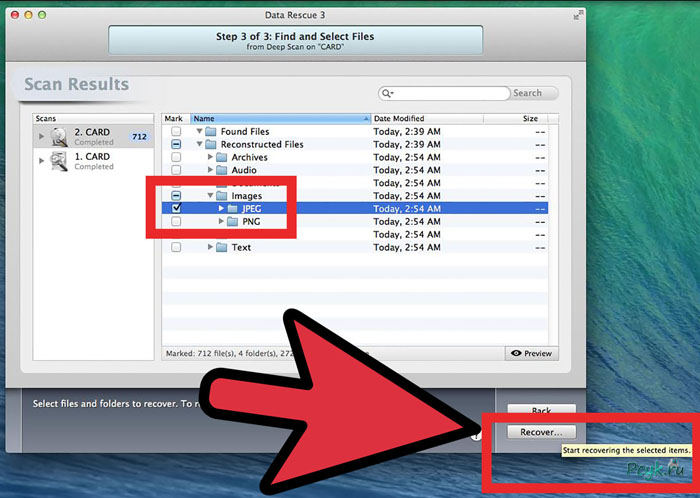Image resolution: width=700 pixels, height=498 pixels.
Task: Click the Archives folder icon
Action: 221,158
